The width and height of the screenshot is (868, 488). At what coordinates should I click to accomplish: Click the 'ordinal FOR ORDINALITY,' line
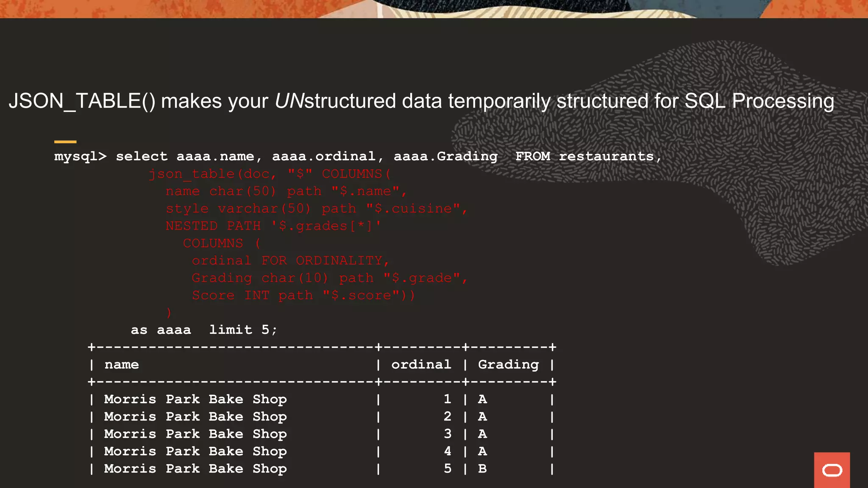291,261
